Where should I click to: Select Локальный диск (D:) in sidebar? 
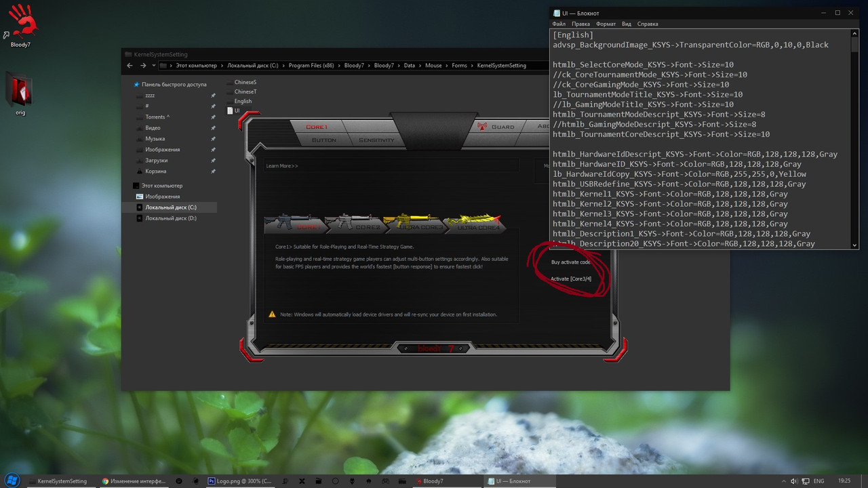(167, 218)
